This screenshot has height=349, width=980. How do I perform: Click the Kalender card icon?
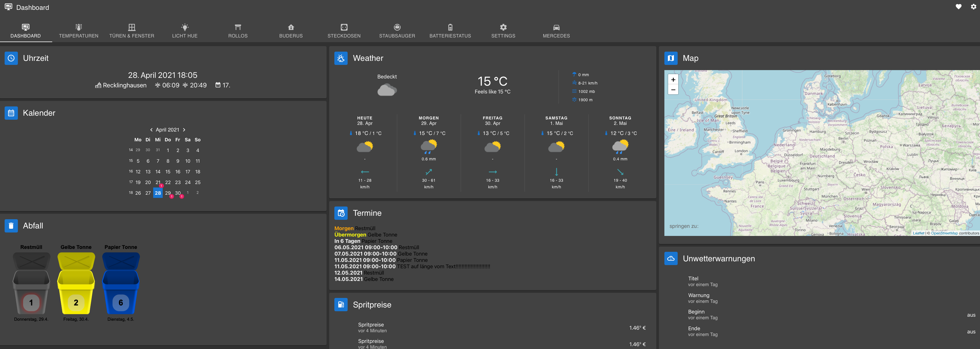pos(11,113)
